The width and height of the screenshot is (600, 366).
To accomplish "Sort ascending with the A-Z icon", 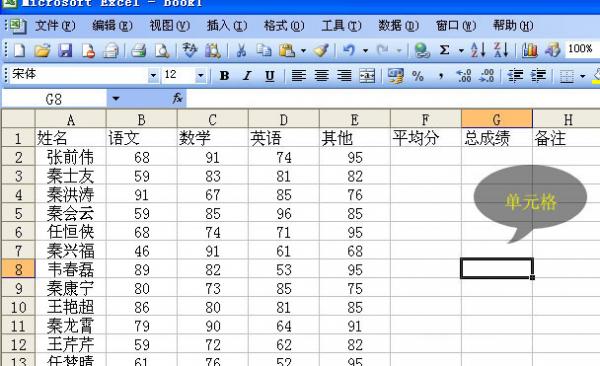I will click(x=478, y=50).
